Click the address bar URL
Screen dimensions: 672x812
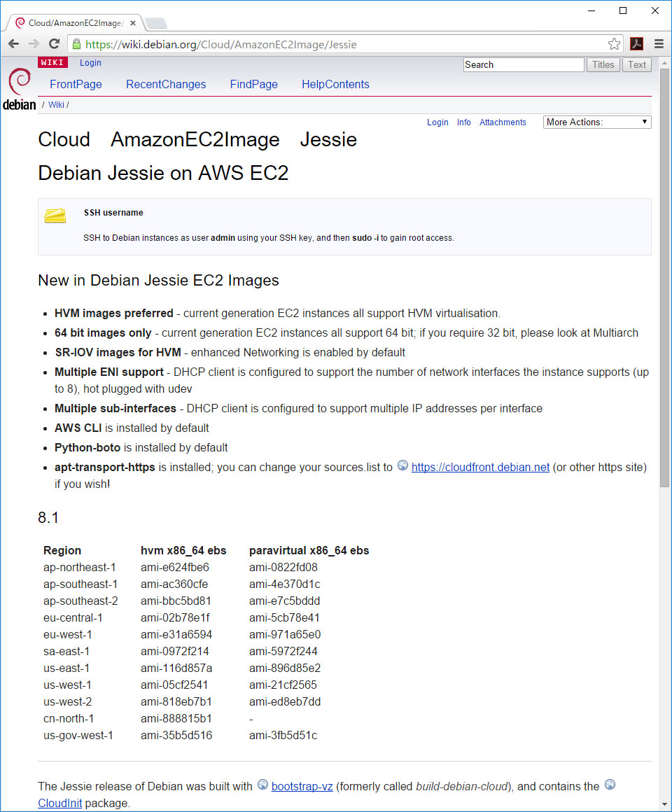221,45
